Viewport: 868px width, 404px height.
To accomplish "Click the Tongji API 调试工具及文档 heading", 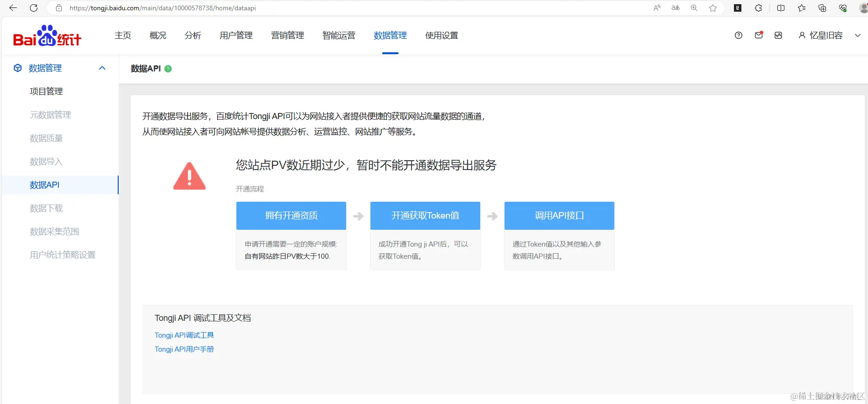I will [203, 318].
